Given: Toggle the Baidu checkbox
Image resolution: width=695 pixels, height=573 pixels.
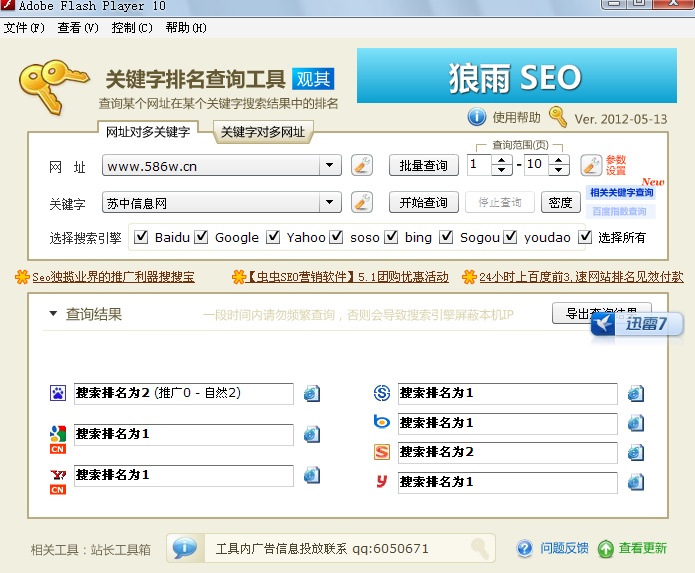Looking at the screenshot, I should [141, 237].
